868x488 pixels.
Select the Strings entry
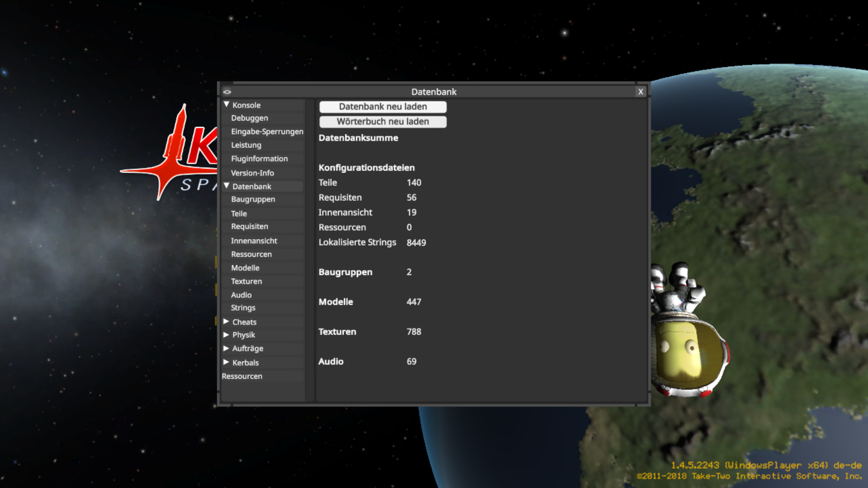click(243, 308)
